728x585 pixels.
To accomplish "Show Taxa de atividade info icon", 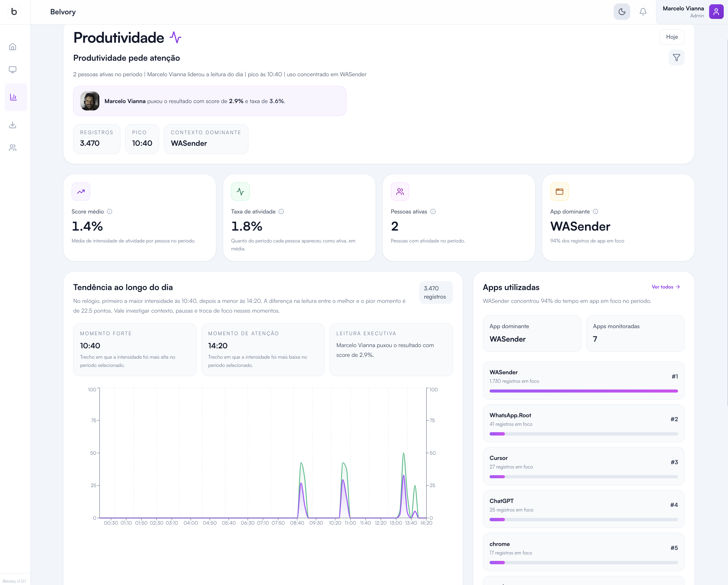I will pos(281,211).
